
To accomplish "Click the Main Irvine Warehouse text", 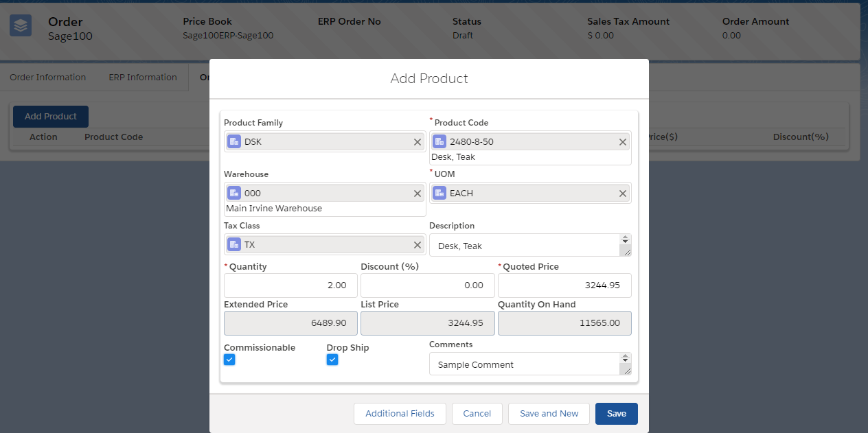I will (x=274, y=209).
